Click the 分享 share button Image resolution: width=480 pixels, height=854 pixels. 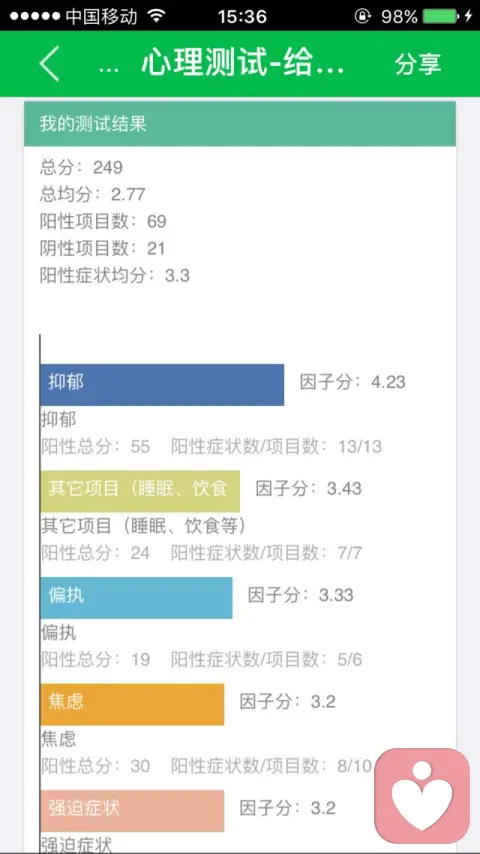coord(418,64)
